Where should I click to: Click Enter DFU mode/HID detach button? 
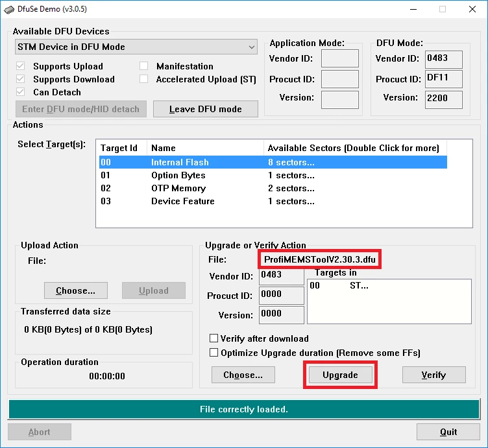(81, 109)
